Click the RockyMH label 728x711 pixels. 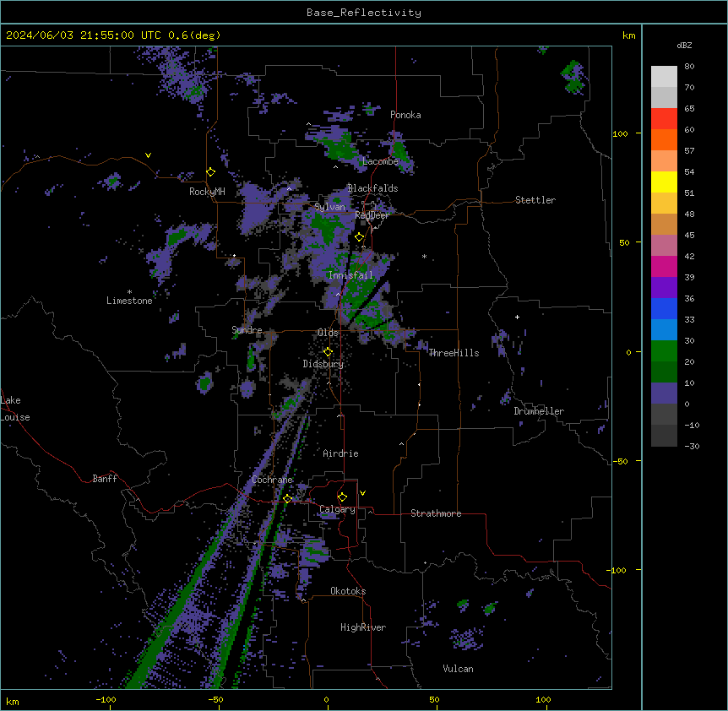tap(207, 192)
